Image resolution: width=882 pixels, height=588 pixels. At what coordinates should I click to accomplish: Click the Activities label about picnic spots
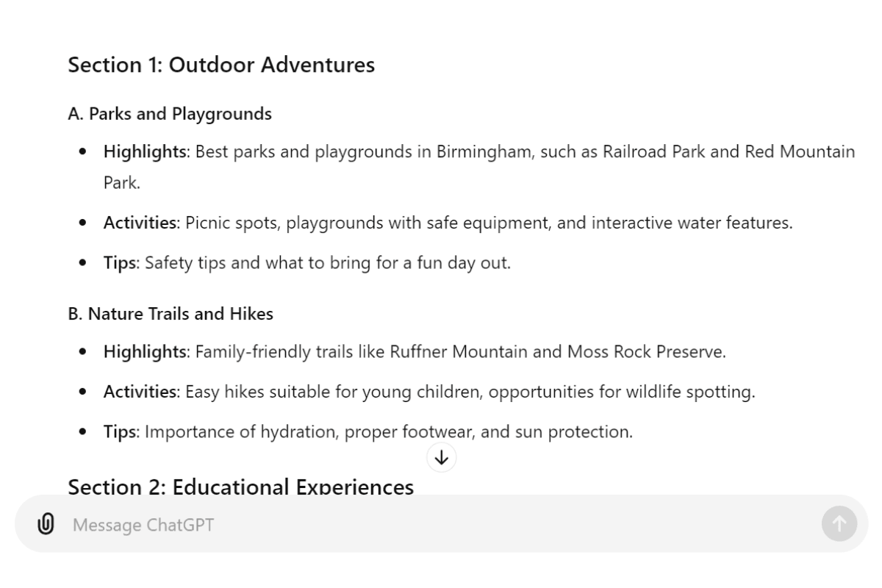(140, 223)
